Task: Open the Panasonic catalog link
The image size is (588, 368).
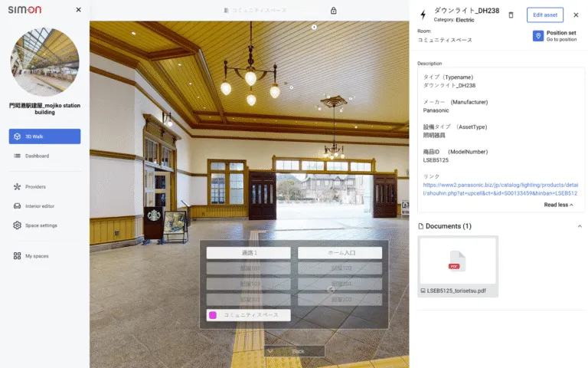Action: [x=500, y=189]
